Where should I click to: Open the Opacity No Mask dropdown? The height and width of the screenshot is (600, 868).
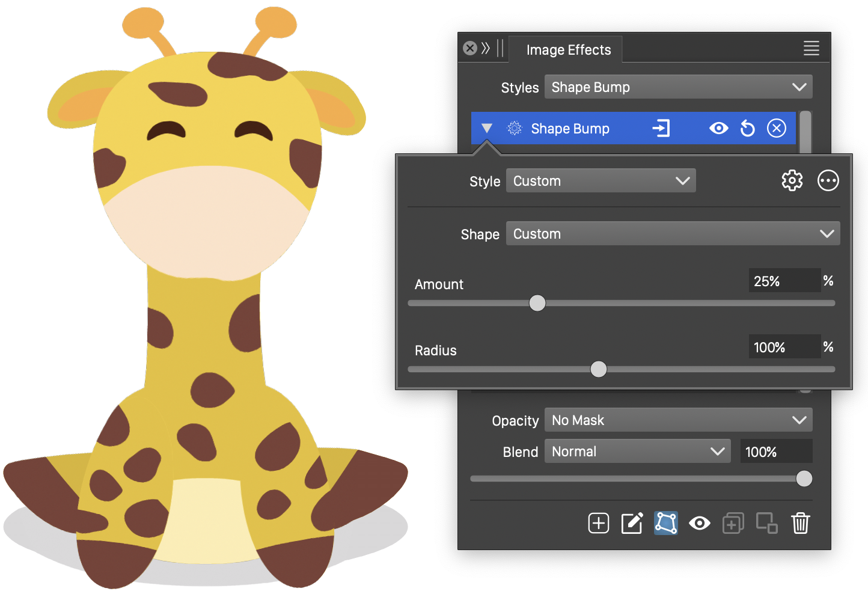point(678,420)
